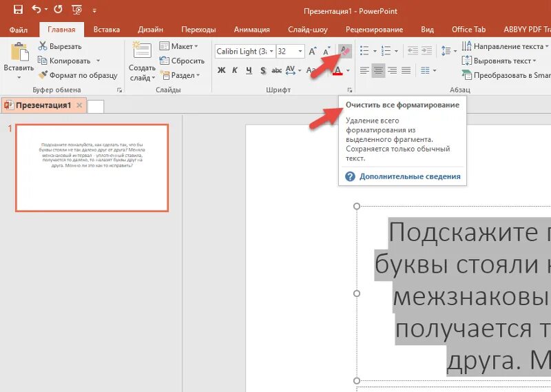Justify the paragraph text

406,70
